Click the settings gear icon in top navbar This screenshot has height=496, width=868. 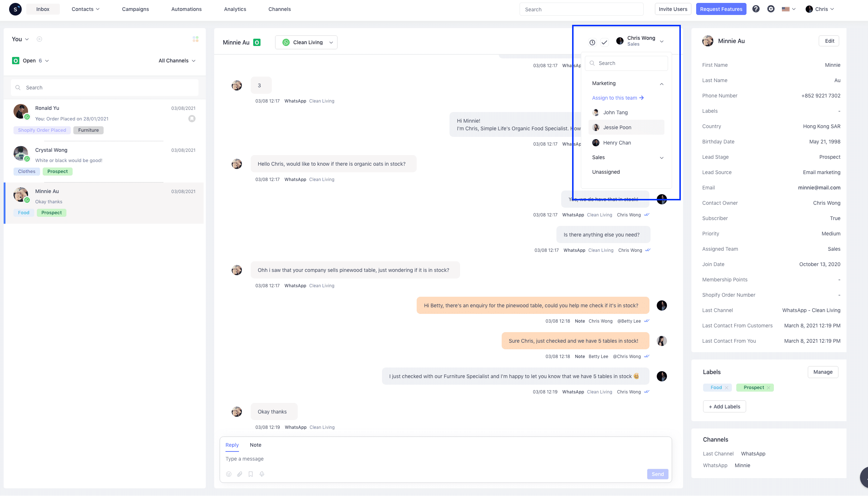pos(771,9)
